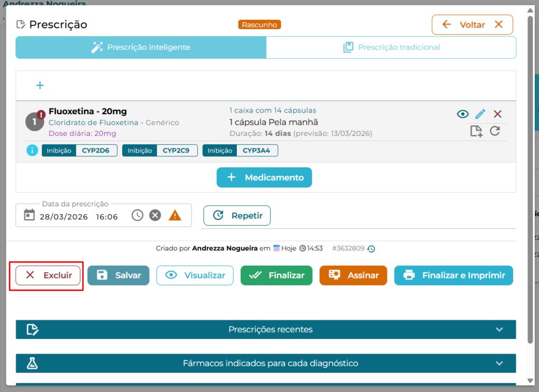This screenshot has height=392, width=539.
Task: Click the Duração: 14 dias text
Action: coord(260,133)
